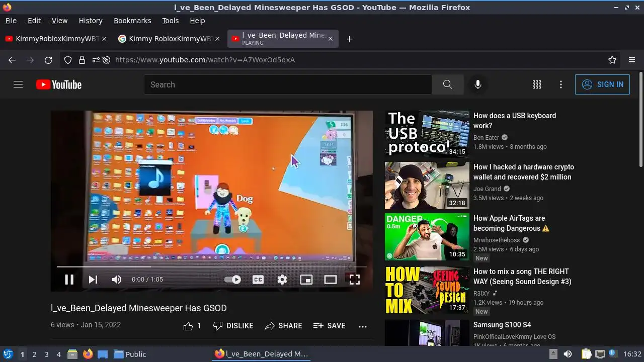
Task: Open the Samsung S100 S4 video title
Action: pos(502,325)
